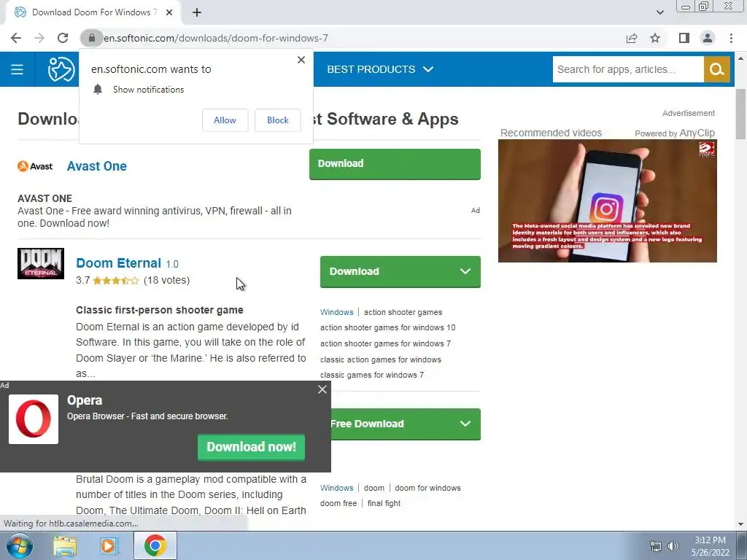
Task: Click the Avast logo
Action: click(x=35, y=166)
